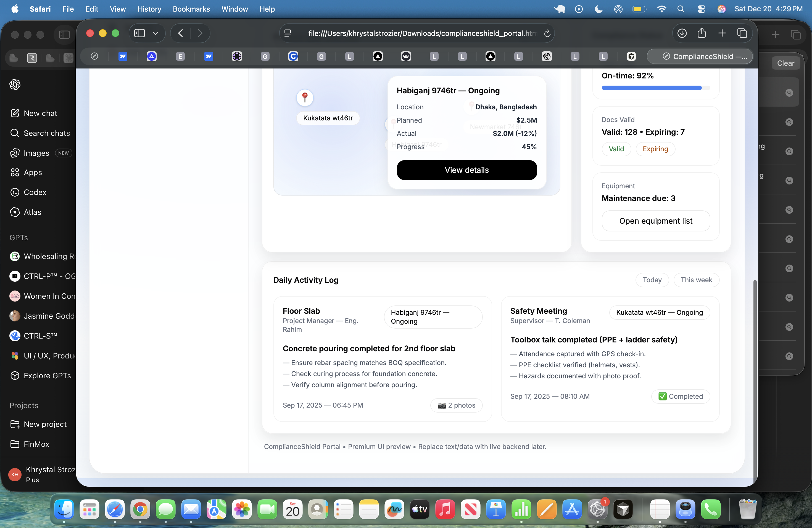Open the Bookmarks menu
The image size is (812, 528).
(191, 9)
